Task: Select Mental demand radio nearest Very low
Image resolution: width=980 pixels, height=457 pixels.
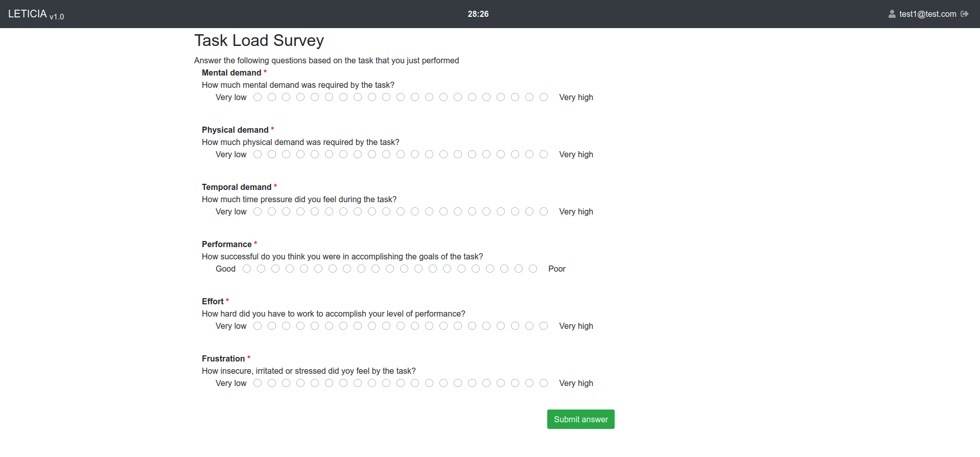Action: pyautogui.click(x=258, y=97)
